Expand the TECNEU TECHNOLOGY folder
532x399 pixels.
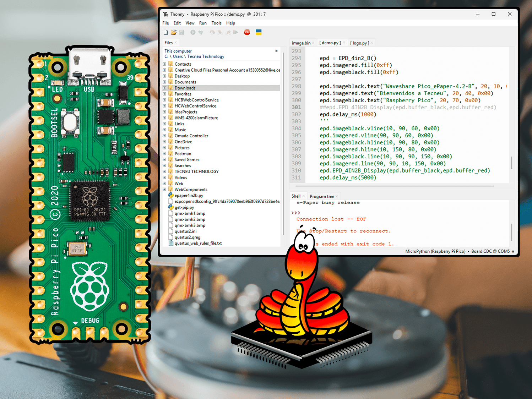(164, 171)
